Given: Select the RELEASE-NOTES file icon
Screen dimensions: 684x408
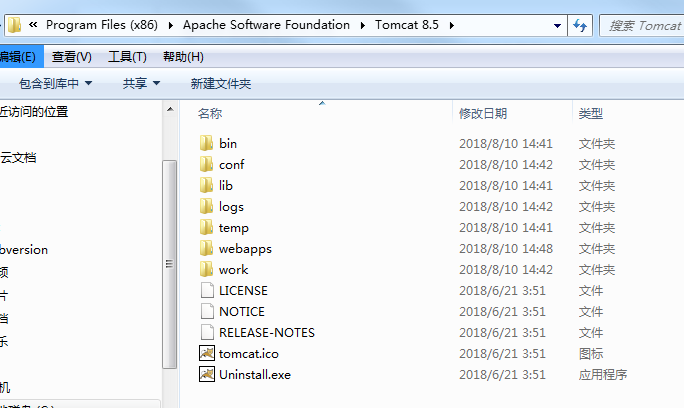Looking at the screenshot, I should [x=207, y=332].
